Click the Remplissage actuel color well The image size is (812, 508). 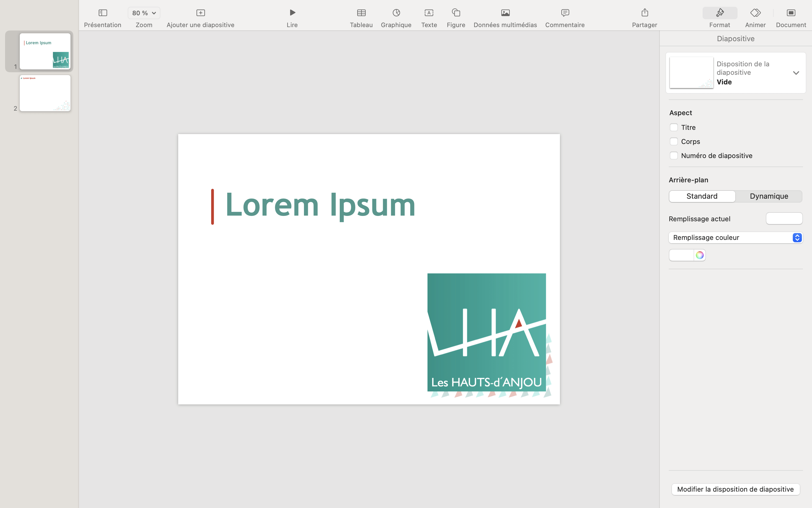784,219
